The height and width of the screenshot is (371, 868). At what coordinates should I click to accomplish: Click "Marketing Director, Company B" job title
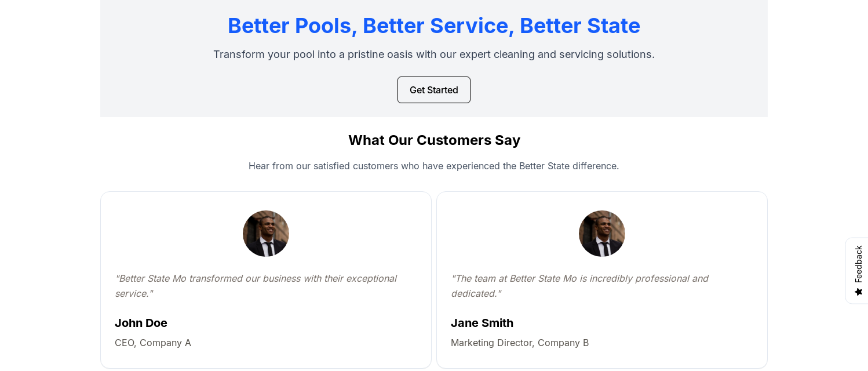coord(520,343)
